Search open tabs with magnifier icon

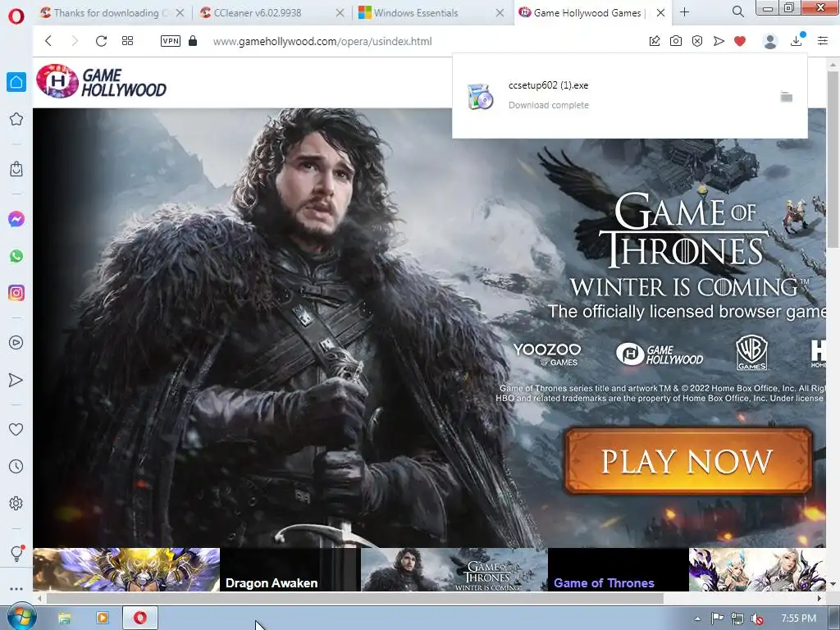pyautogui.click(x=738, y=11)
